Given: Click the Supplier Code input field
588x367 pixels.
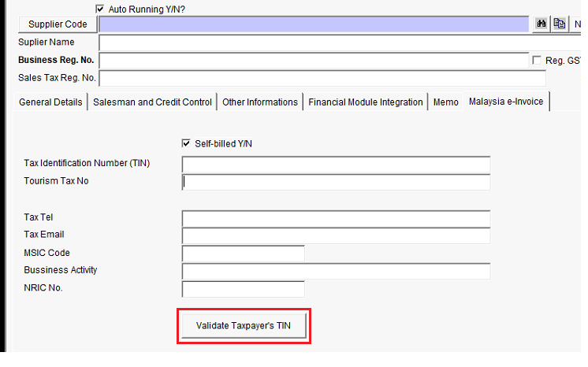Looking at the screenshot, I should [x=314, y=24].
